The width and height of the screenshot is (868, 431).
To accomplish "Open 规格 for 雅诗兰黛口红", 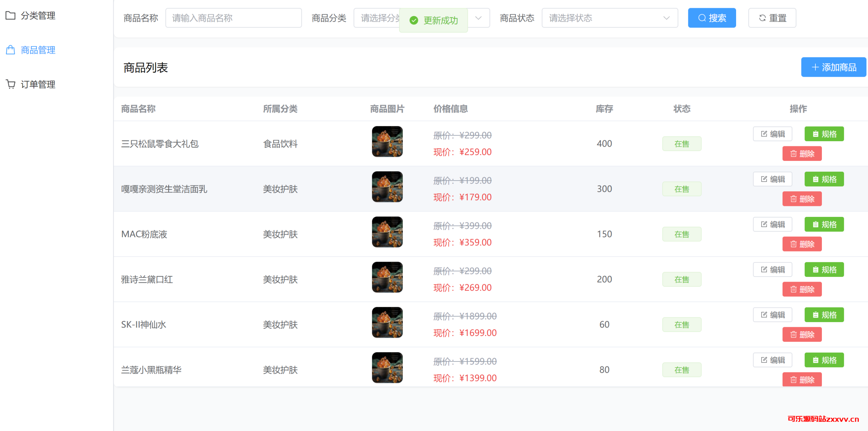I will coord(824,269).
